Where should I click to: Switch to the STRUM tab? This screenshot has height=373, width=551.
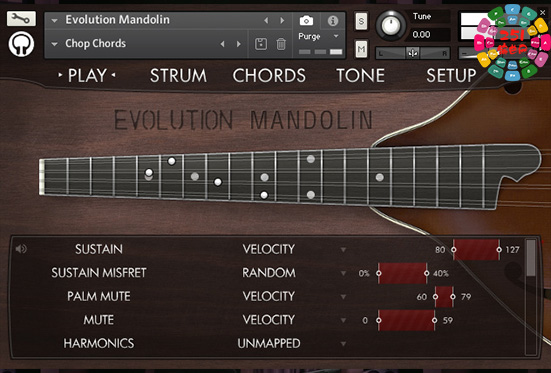coord(178,75)
